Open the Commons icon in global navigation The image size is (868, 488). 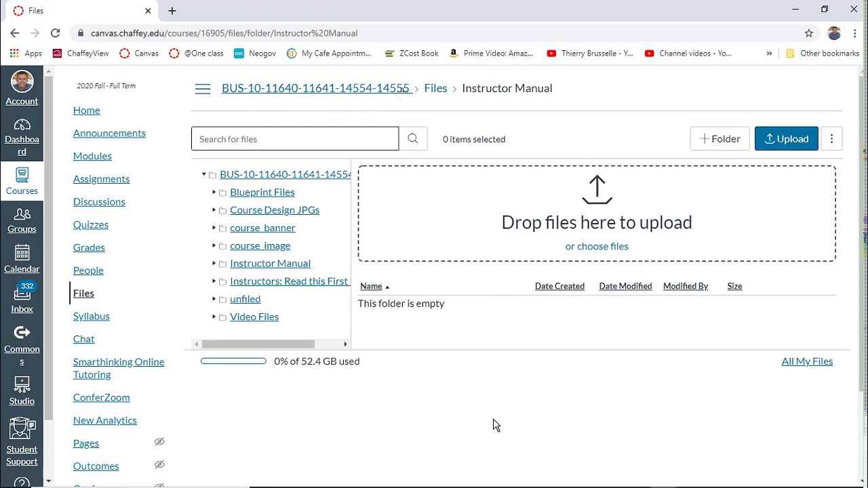point(22,332)
